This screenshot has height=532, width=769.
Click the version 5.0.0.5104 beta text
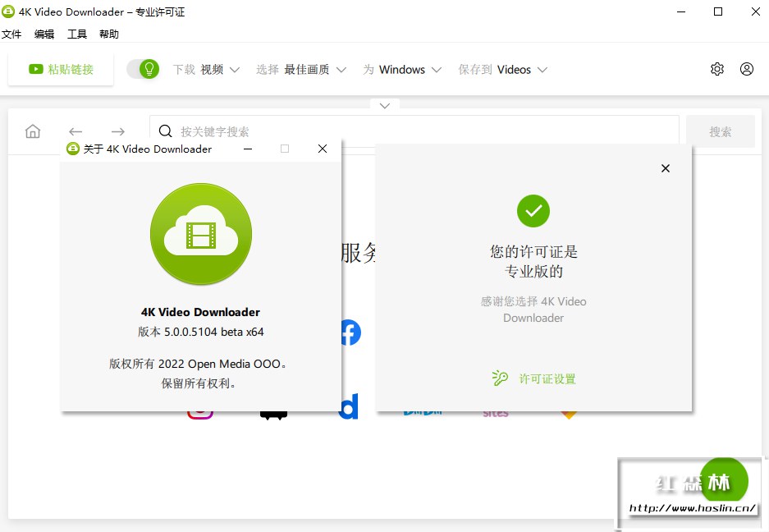coord(200,332)
